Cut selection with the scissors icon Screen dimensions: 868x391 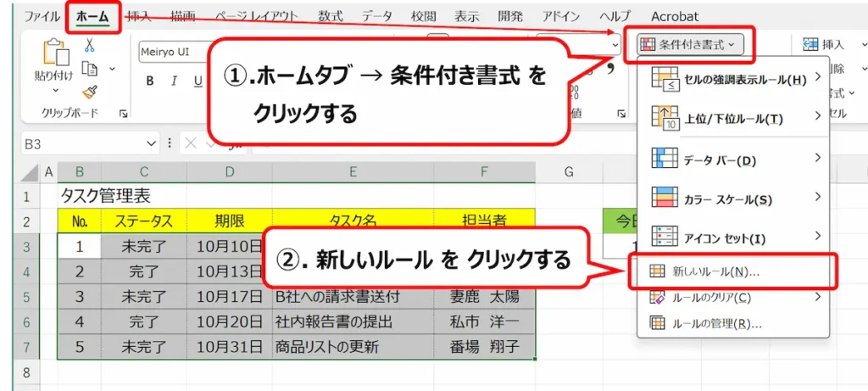tap(90, 45)
